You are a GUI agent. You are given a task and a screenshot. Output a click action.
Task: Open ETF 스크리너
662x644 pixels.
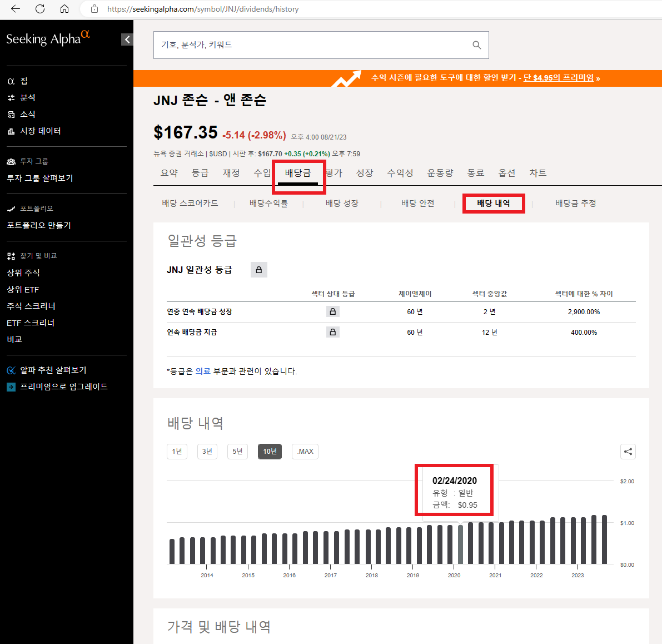tap(31, 323)
